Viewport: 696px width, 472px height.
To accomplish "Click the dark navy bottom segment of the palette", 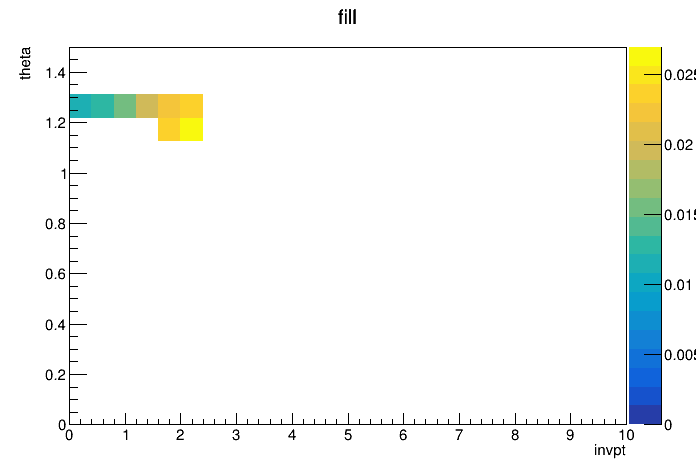I will 645,415.
